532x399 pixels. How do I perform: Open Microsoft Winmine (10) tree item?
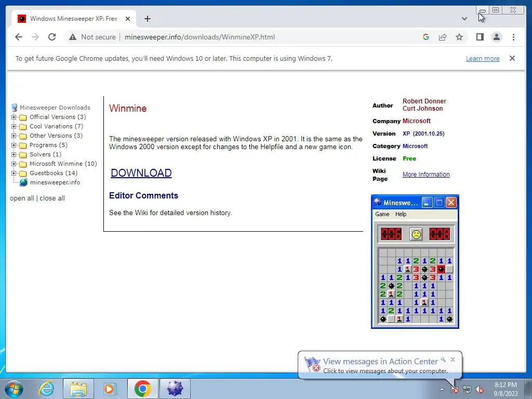tap(63, 164)
